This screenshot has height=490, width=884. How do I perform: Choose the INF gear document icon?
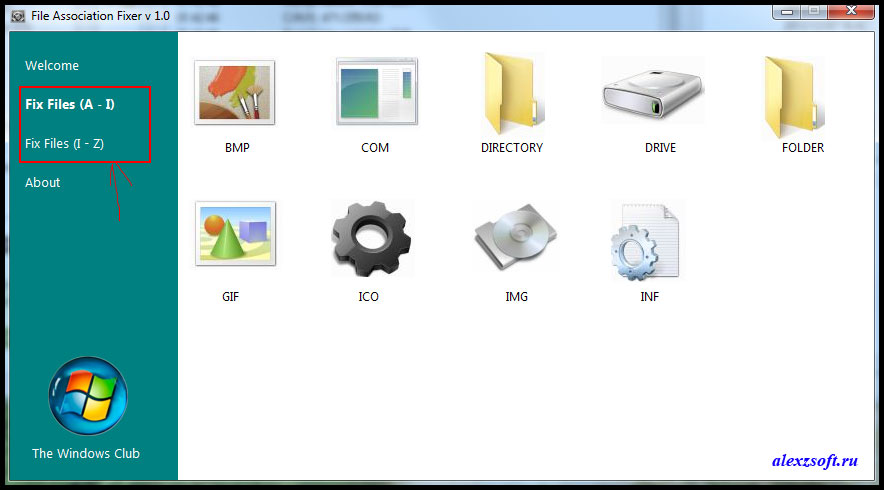coord(645,241)
